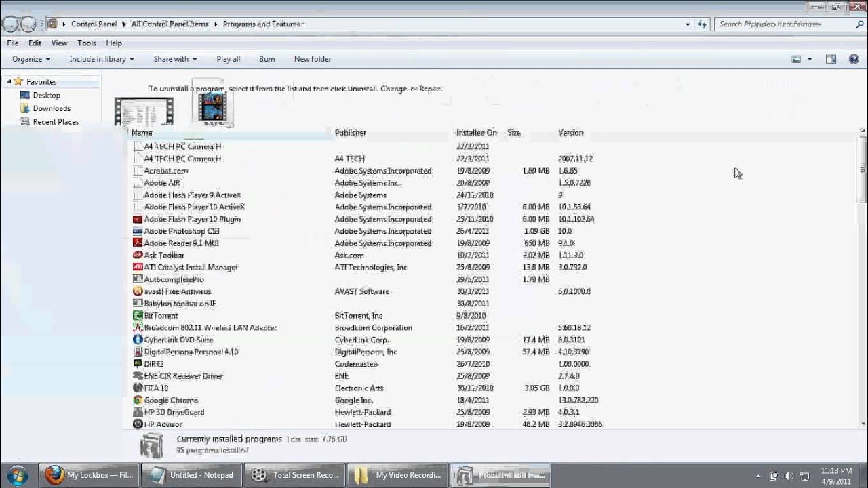
Task: Click the Broadcom Wireless LAN Adapter icon
Action: click(x=138, y=328)
